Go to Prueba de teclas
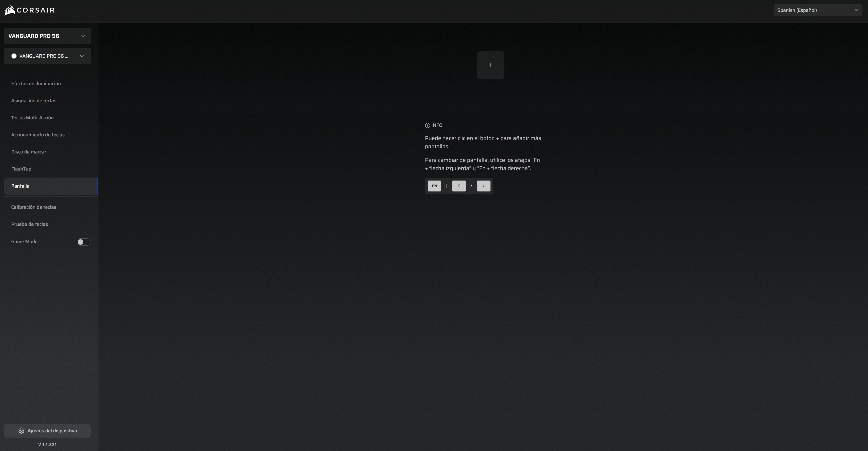 (x=29, y=224)
